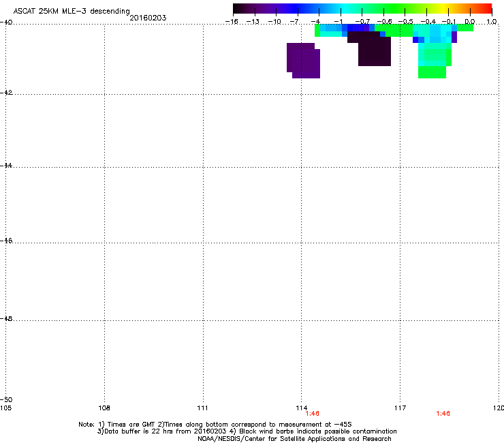
Task: Click the red end of the color scale
Action: click(486, 8)
